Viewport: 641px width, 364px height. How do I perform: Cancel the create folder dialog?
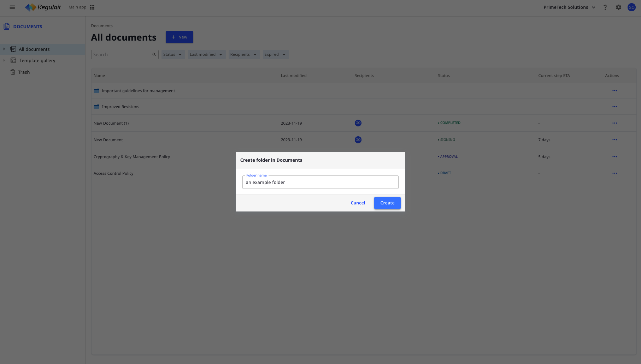coord(358,203)
